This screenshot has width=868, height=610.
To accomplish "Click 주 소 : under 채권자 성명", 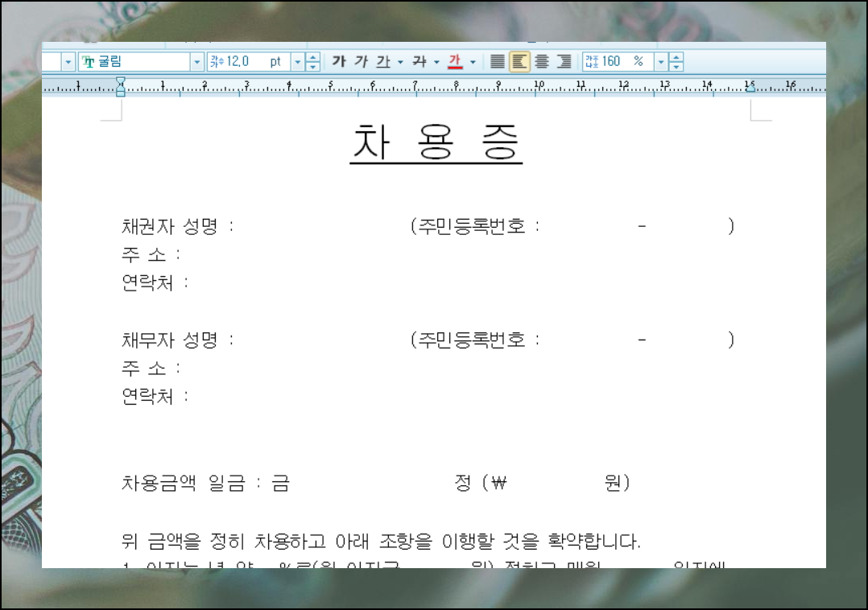I will coord(151,254).
